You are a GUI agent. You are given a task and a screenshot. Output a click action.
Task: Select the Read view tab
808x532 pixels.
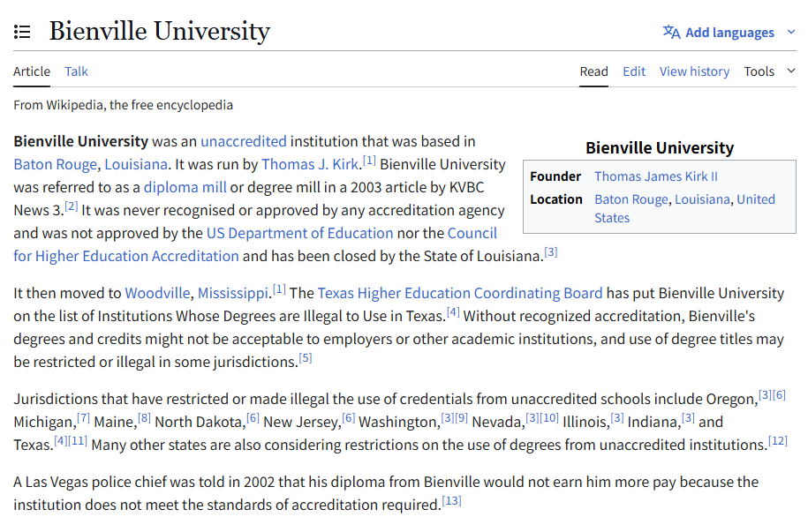[593, 71]
